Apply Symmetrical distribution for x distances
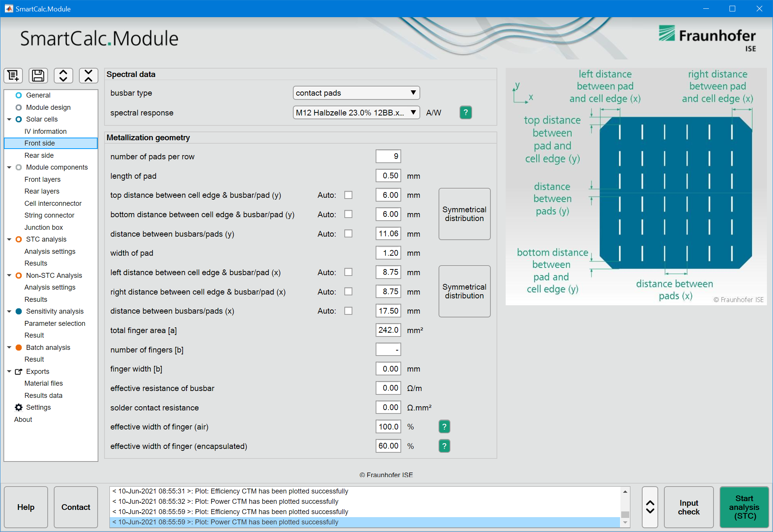The image size is (773, 532). (464, 291)
